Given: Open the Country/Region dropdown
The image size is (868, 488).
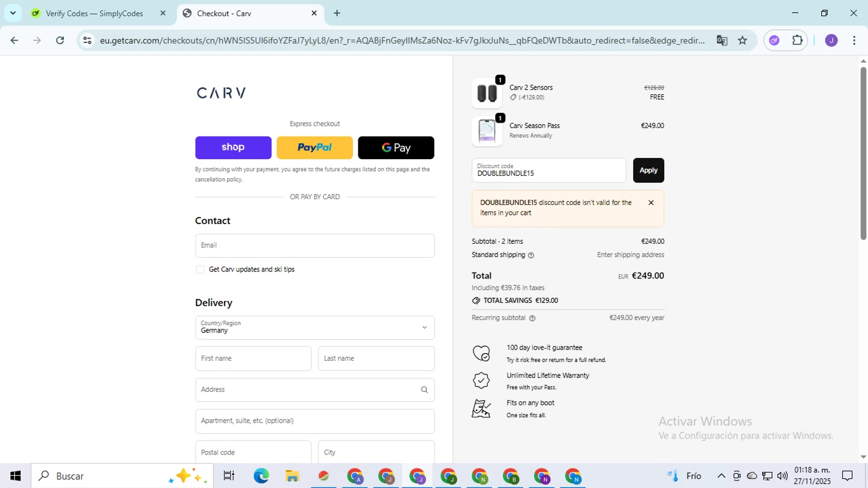Looking at the screenshot, I should (315, 328).
